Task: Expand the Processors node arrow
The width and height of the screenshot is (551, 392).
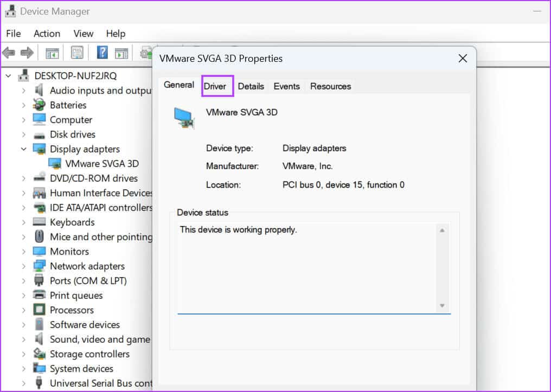Action: (23, 310)
